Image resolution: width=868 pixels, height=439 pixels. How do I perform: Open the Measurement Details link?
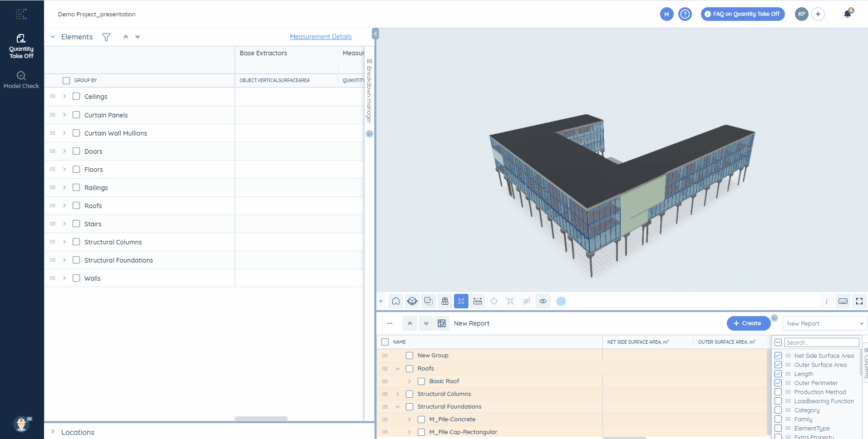pos(321,37)
